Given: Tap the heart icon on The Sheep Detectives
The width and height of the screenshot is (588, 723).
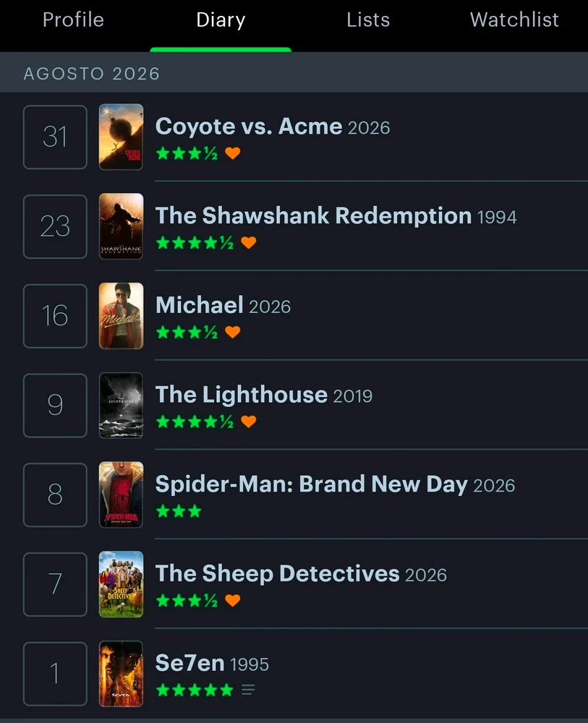Looking at the screenshot, I should pos(232,600).
